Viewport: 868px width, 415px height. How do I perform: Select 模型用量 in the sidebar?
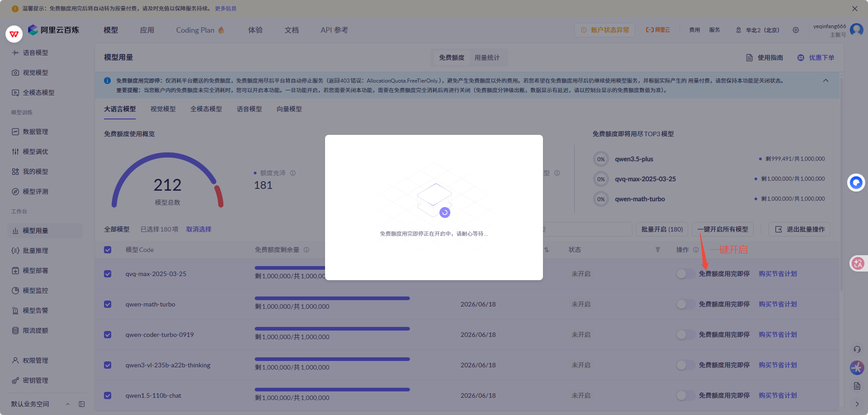[x=44, y=231]
